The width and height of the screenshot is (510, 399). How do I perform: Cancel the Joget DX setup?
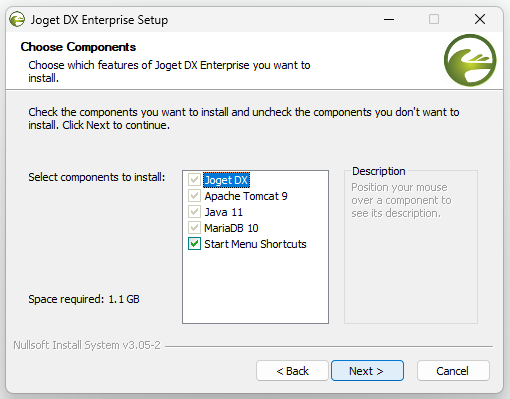tap(453, 371)
